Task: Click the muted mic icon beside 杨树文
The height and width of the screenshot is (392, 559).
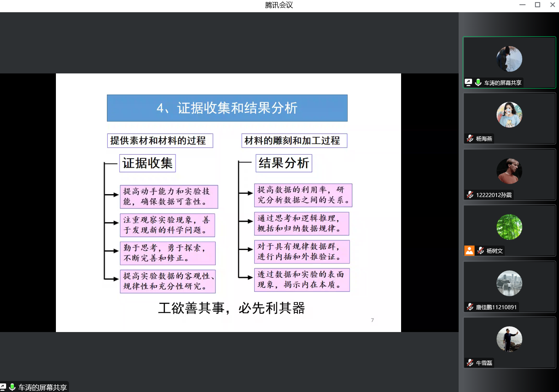Action: [481, 250]
